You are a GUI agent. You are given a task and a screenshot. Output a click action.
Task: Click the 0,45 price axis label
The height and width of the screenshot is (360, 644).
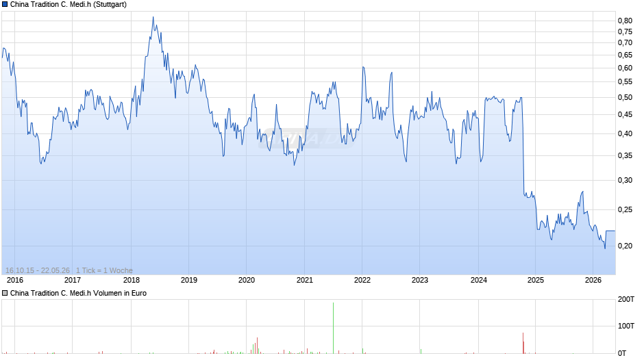pos(625,114)
